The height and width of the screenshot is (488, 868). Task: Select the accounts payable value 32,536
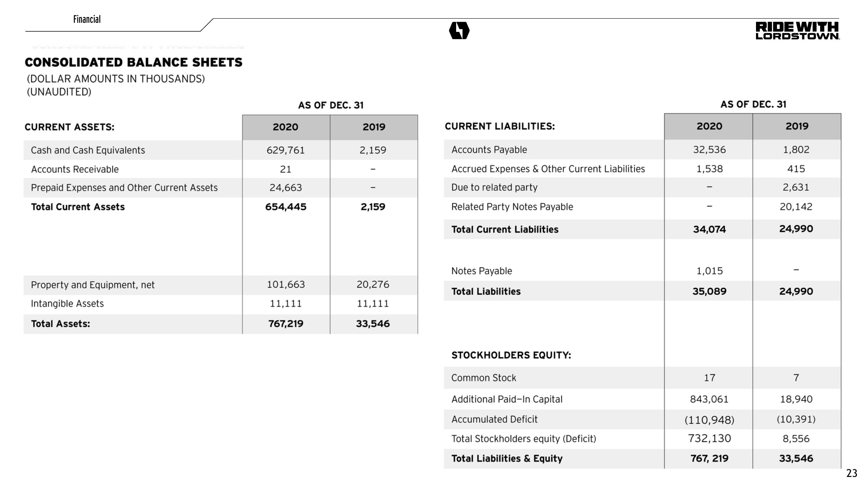(709, 150)
